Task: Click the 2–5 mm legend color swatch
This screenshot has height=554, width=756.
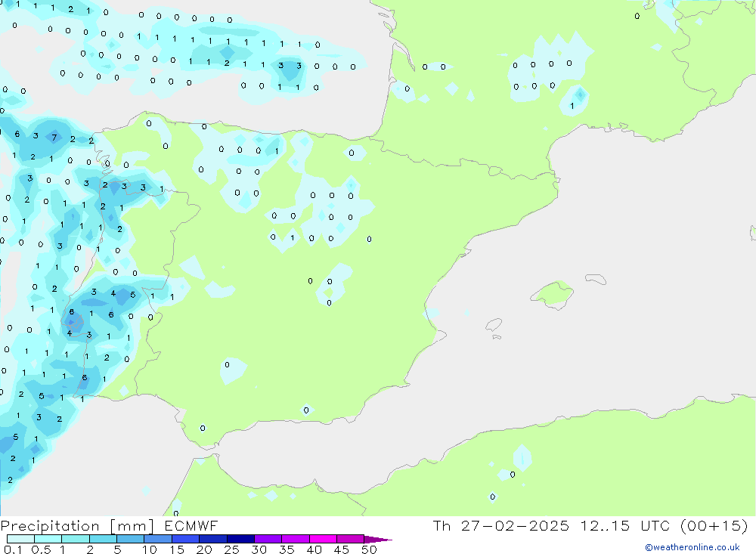Action: tap(103, 539)
